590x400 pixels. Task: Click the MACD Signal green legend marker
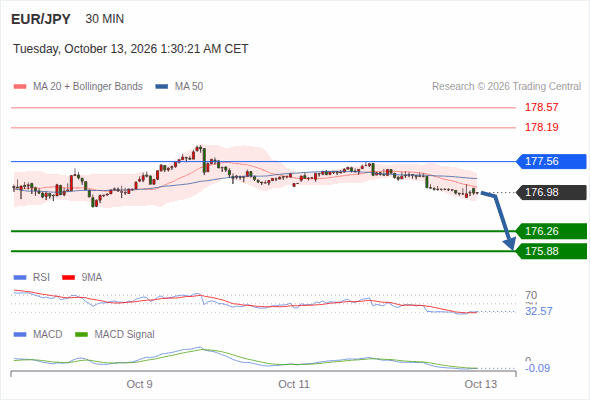click(x=81, y=335)
